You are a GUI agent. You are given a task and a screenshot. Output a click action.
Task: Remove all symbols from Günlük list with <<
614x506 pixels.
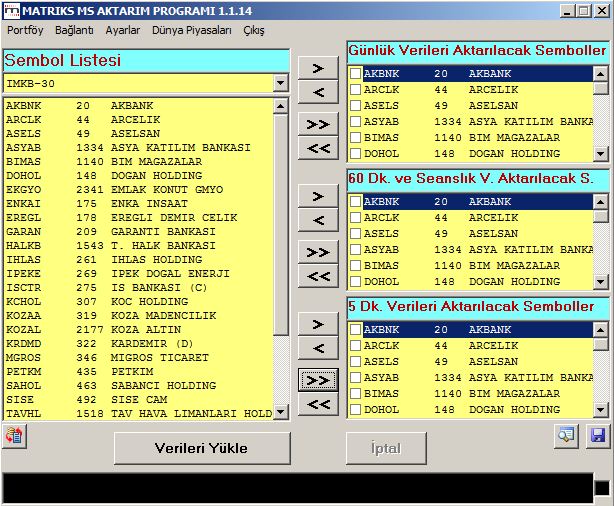[318, 148]
